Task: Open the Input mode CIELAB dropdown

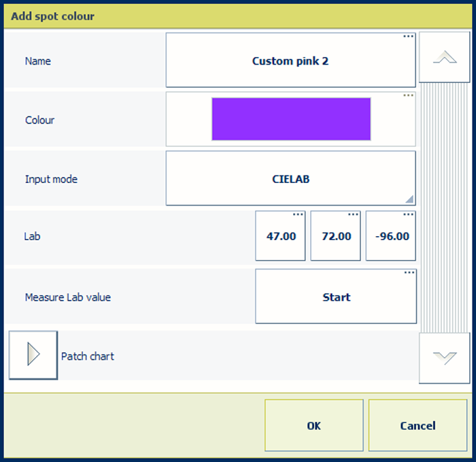Action: [x=290, y=179]
